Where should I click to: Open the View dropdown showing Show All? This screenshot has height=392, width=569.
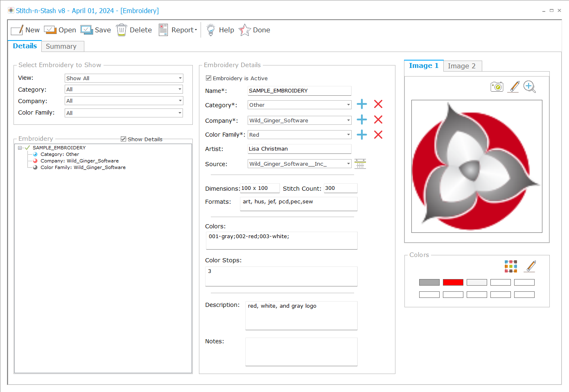pyautogui.click(x=124, y=78)
